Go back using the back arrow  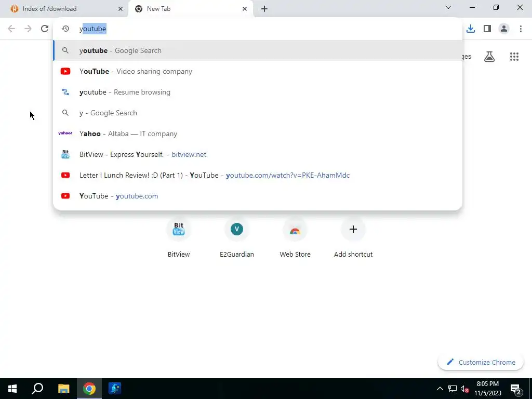[11, 29]
